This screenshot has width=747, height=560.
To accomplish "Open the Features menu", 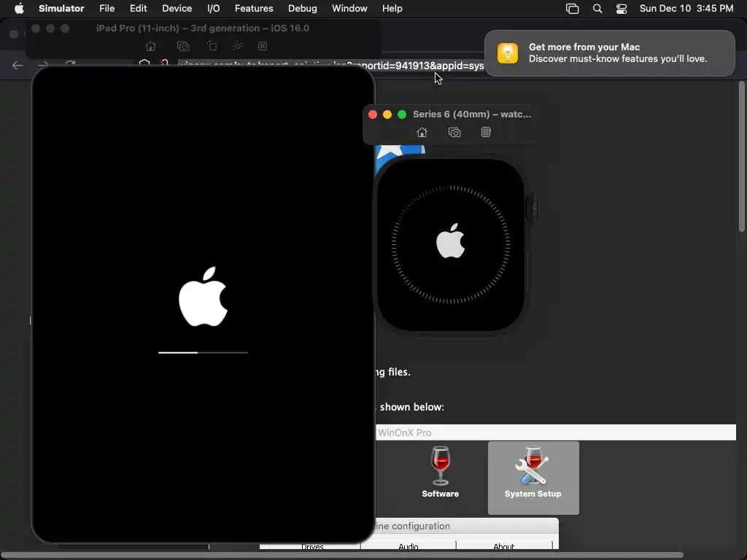I will click(254, 8).
